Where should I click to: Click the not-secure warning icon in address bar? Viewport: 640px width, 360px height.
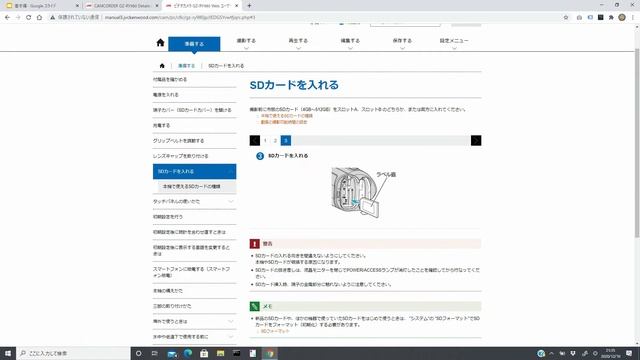[x=53, y=18]
